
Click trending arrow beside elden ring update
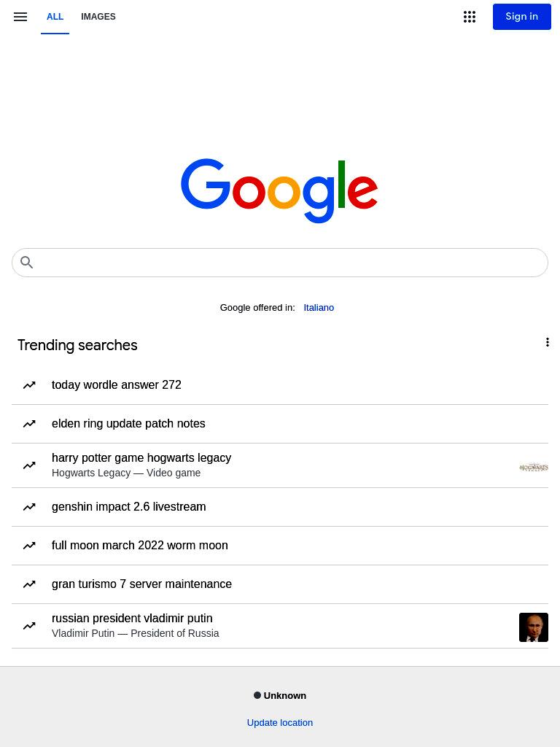(x=29, y=424)
